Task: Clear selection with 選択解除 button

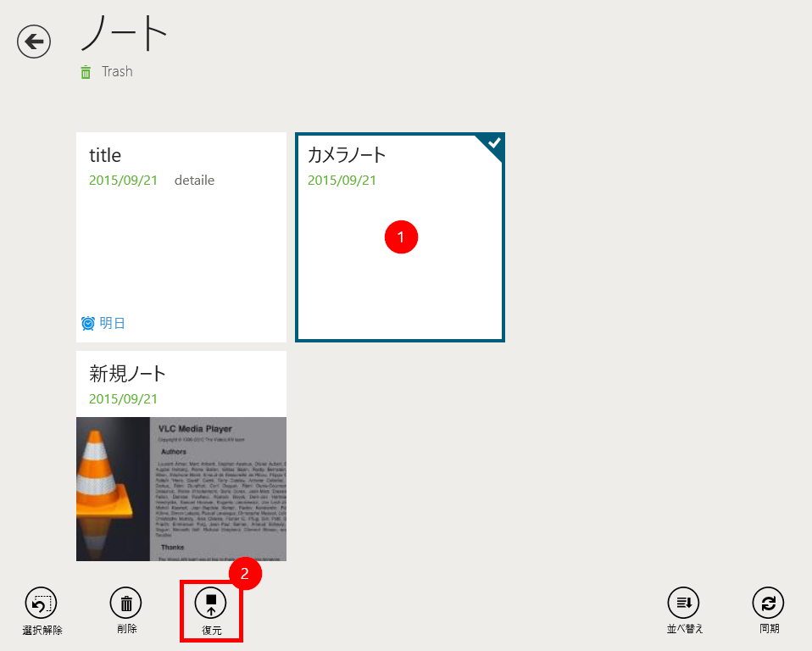Action: pyautogui.click(x=42, y=611)
